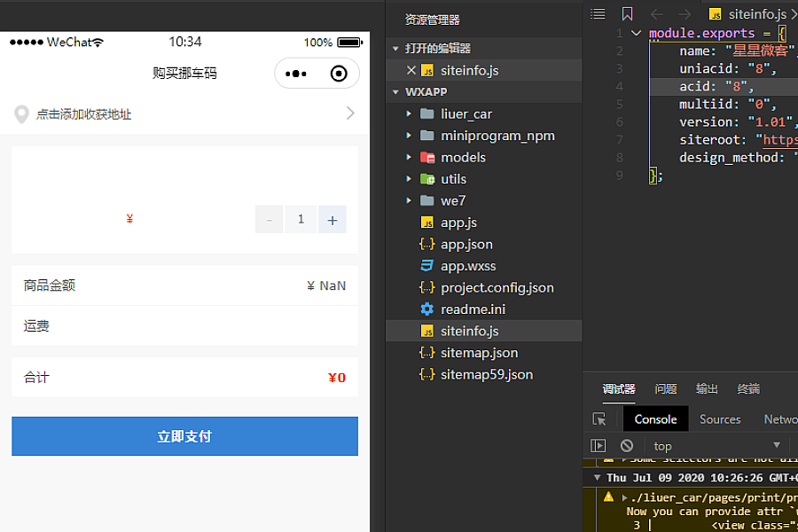Click the siteroot https link in code
Image resolution: width=798 pixels, height=532 pixels.
(780, 139)
